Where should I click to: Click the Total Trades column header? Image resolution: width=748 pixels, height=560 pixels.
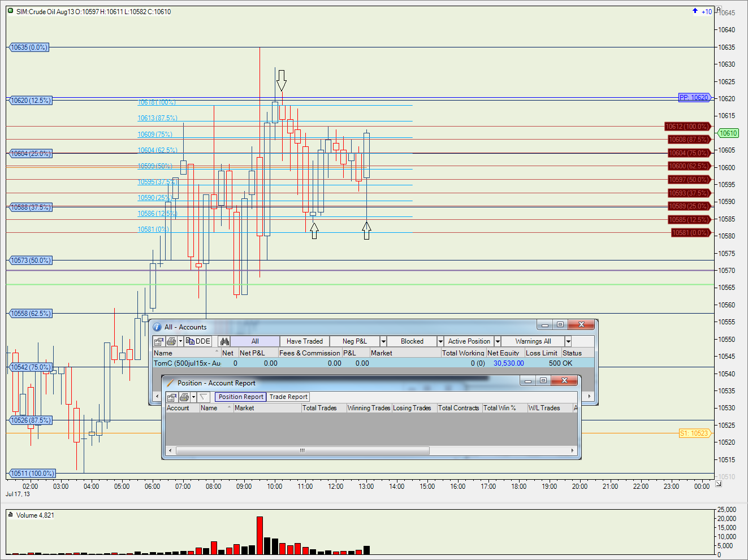pos(323,408)
